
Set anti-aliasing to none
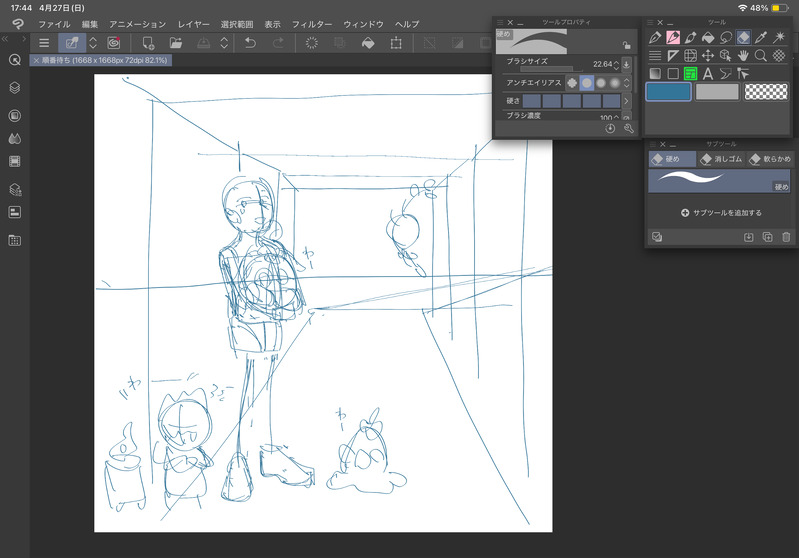[572, 83]
